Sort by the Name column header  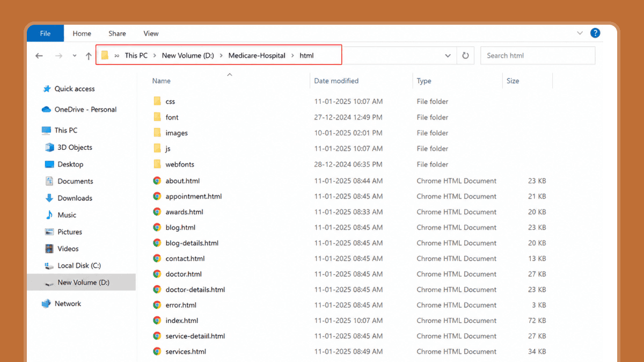click(161, 81)
